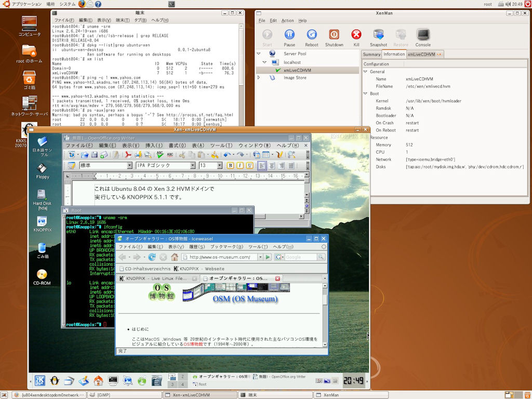Enable left alignment in Writer
532x399 pixels.
point(262,166)
